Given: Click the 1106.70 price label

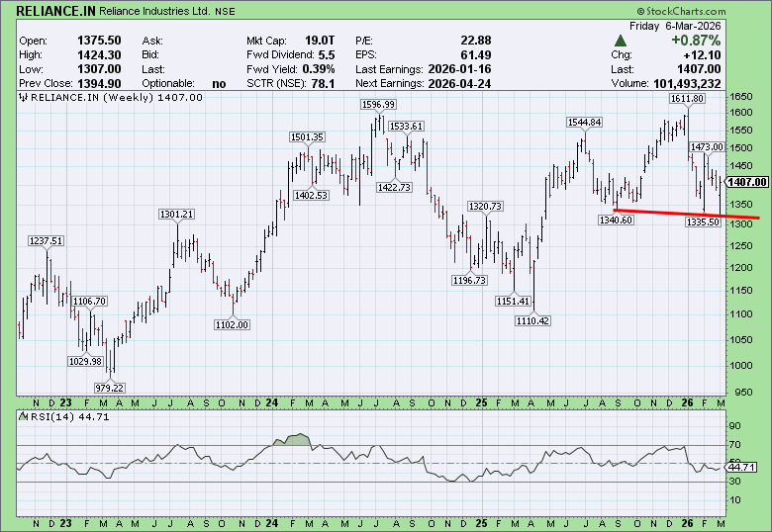Looking at the screenshot, I should click(90, 302).
